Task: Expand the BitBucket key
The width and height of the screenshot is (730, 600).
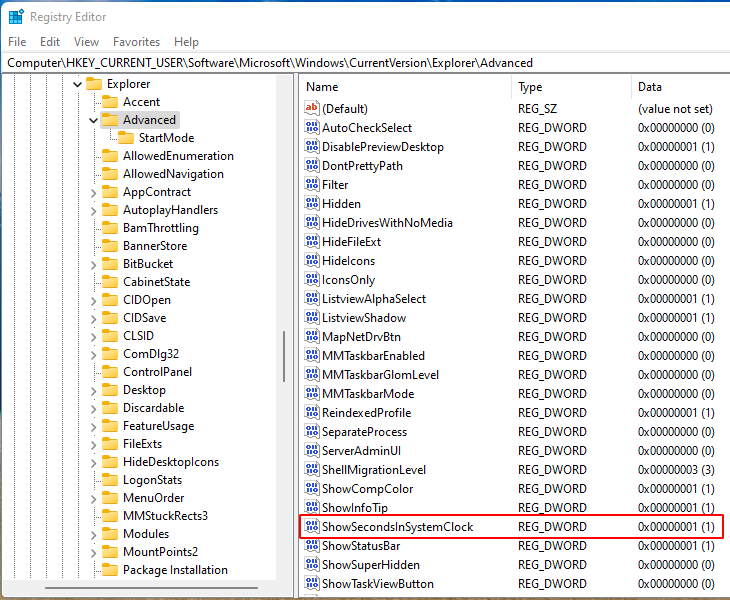Action: click(x=93, y=265)
